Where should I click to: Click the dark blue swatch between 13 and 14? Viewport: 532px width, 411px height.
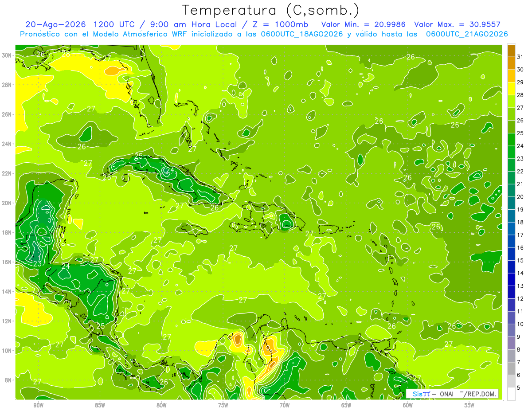coord(511,279)
